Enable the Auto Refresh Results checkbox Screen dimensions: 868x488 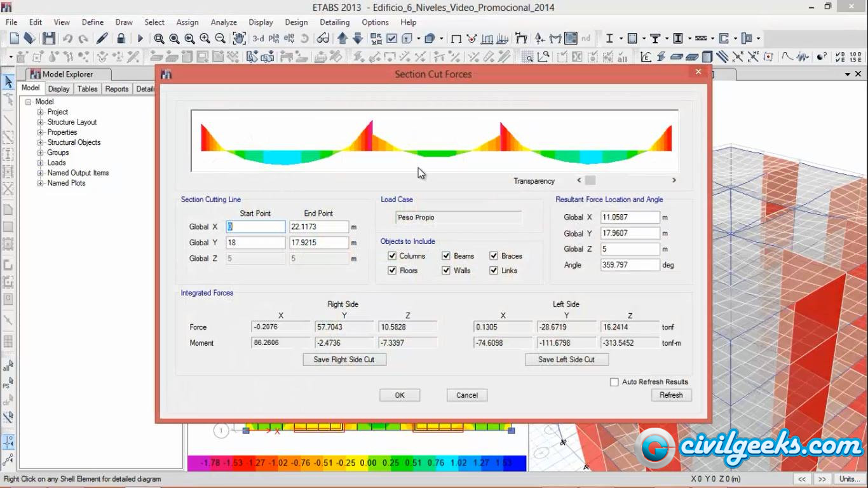[x=614, y=382]
